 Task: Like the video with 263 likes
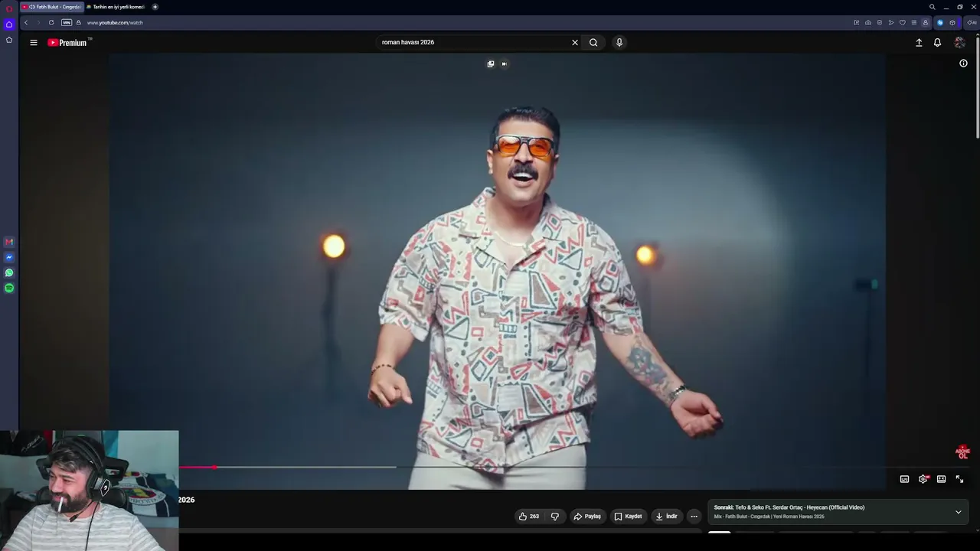point(528,517)
